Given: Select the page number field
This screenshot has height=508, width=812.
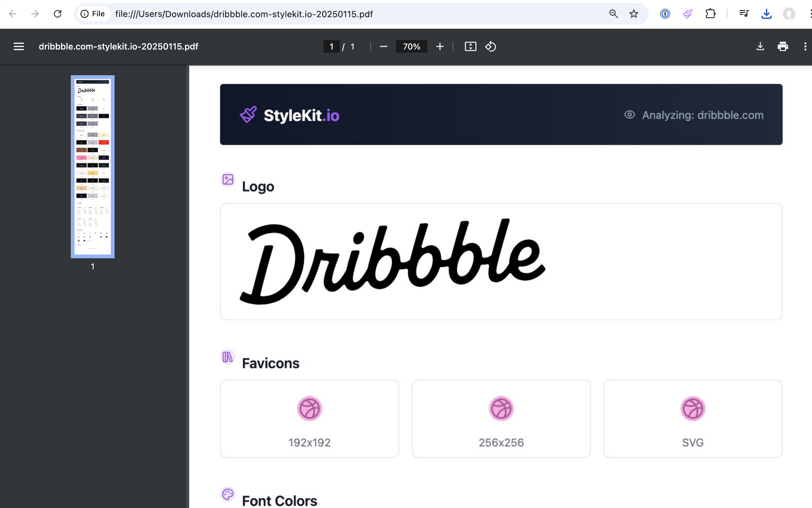Looking at the screenshot, I should tap(331, 46).
